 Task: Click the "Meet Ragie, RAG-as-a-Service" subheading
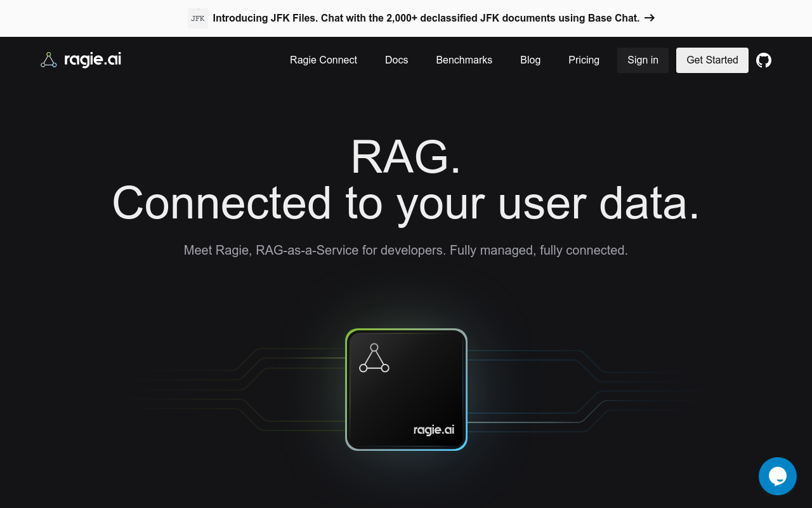tap(406, 250)
